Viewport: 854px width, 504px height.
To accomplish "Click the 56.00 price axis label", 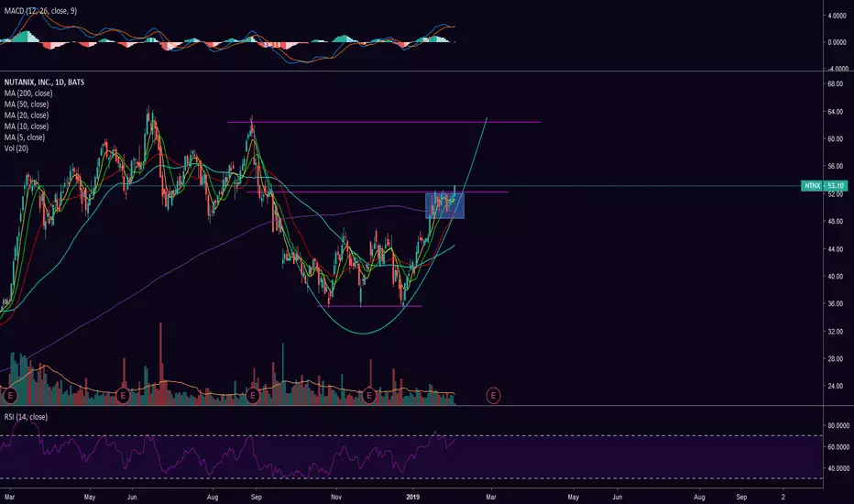I will point(835,167).
